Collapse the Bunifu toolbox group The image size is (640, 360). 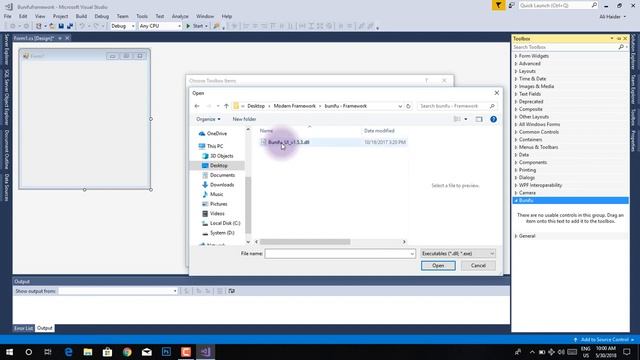(516, 200)
